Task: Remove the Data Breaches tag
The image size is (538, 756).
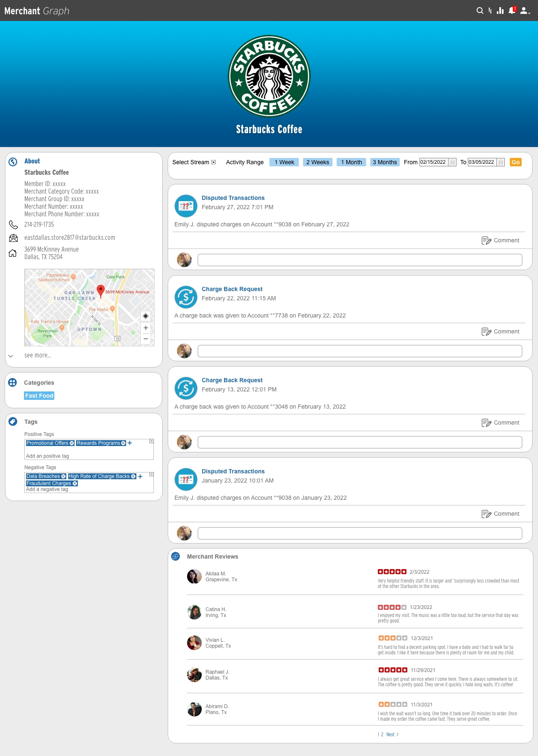Action: [x=63, y=476]
